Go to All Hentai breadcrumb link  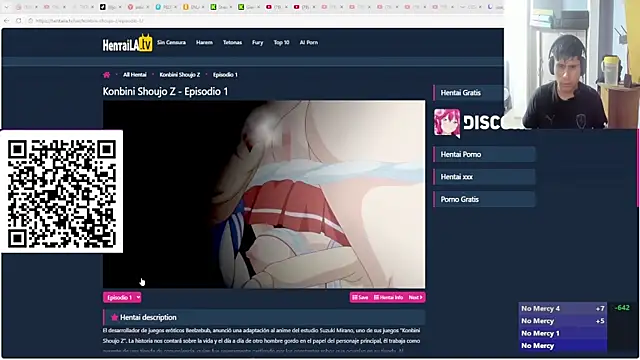point(135,75)
